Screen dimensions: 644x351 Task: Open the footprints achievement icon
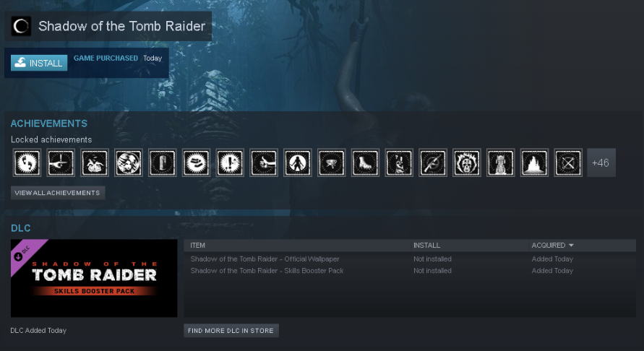click(x=27, y=162)
